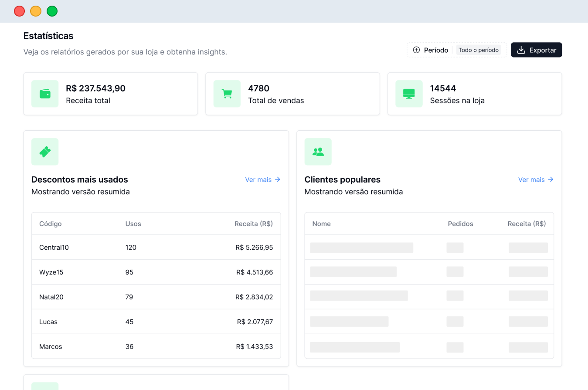Minimize the window with yellow button
The image size is (588, 390).
[36, 11]
